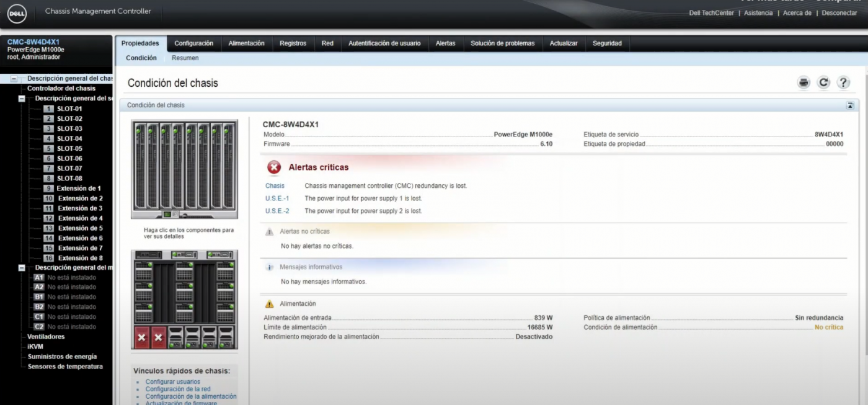Open the Dell TechCenter link
868x405 pixels.
pos(712,13)
